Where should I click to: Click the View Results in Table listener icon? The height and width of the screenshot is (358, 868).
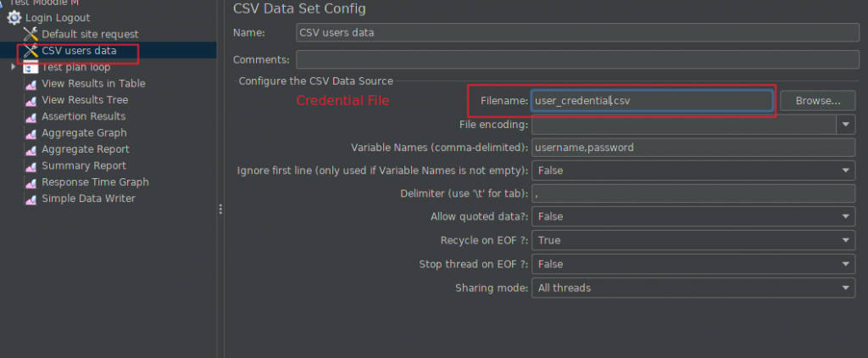(31, 84)
